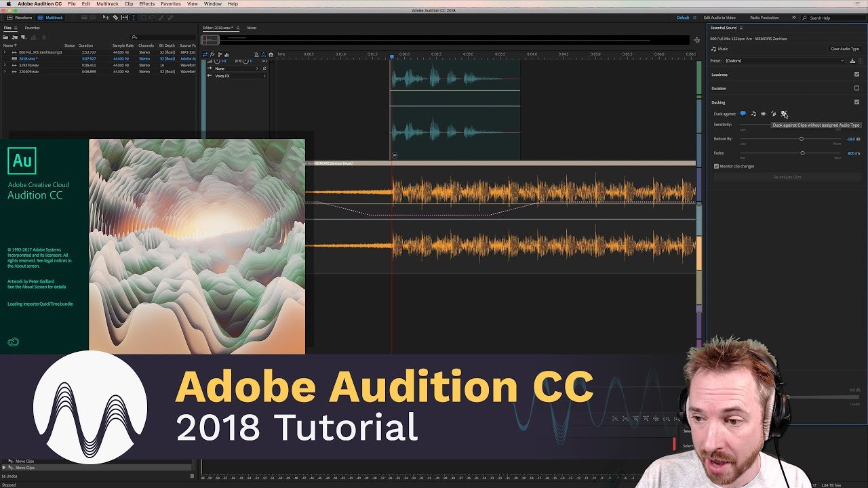
Task: Switch to Multitrack view
Action: 50,18
